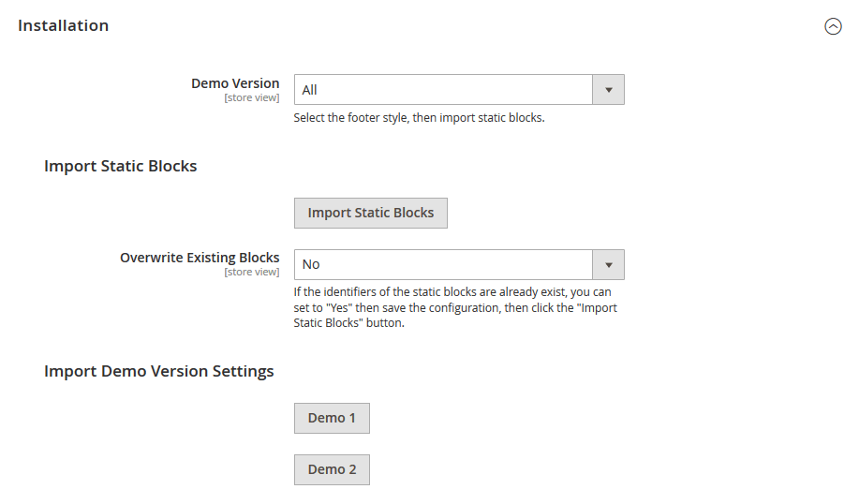Click the Demo Version field label
Image resolution: width=859 pixels, height=504 pixels.
click(235, 83)
